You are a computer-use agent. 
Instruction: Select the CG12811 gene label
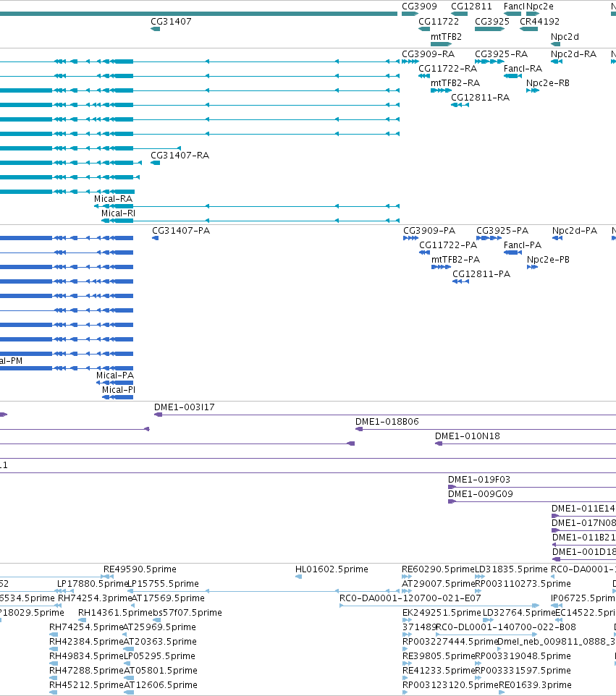click(471, 7)
